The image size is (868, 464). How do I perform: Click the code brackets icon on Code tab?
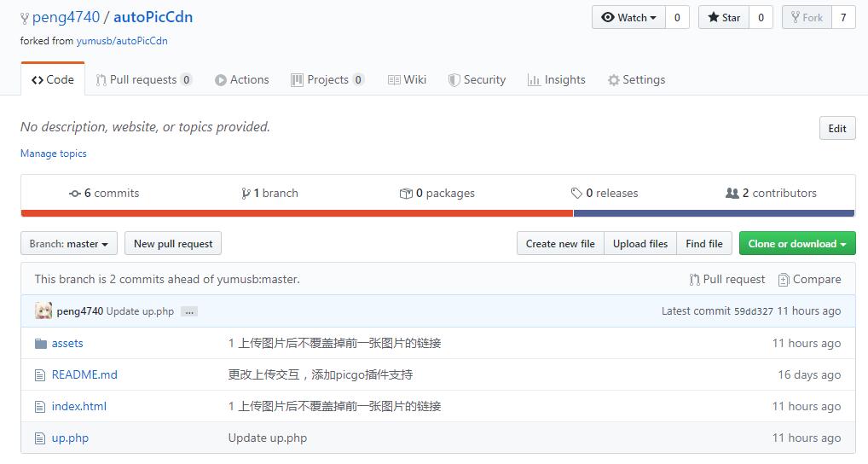[x=37, y=80]
